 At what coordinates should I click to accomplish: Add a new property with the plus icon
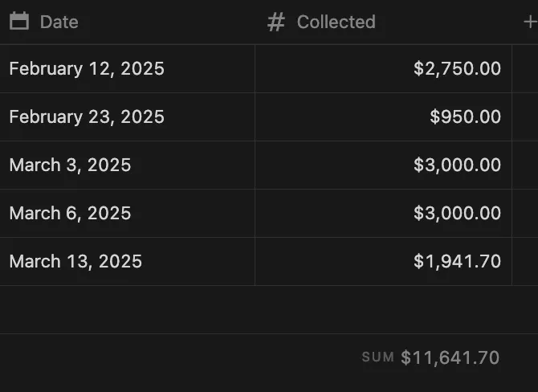[530, 22]
